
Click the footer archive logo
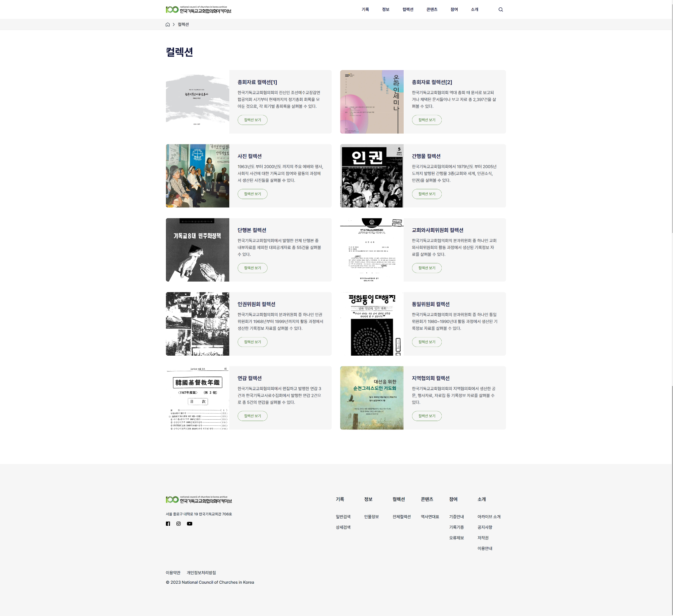(199, 500)
